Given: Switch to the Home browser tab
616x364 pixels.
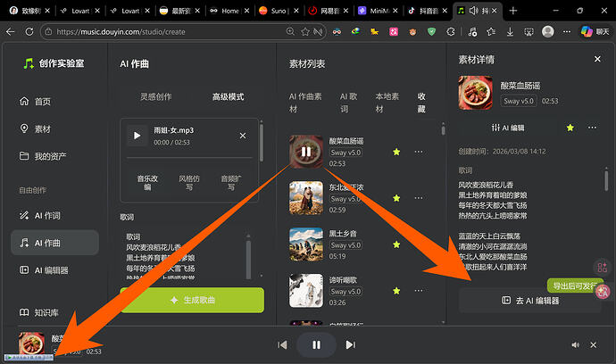Looking at the screenshot, I should (229, 11).
